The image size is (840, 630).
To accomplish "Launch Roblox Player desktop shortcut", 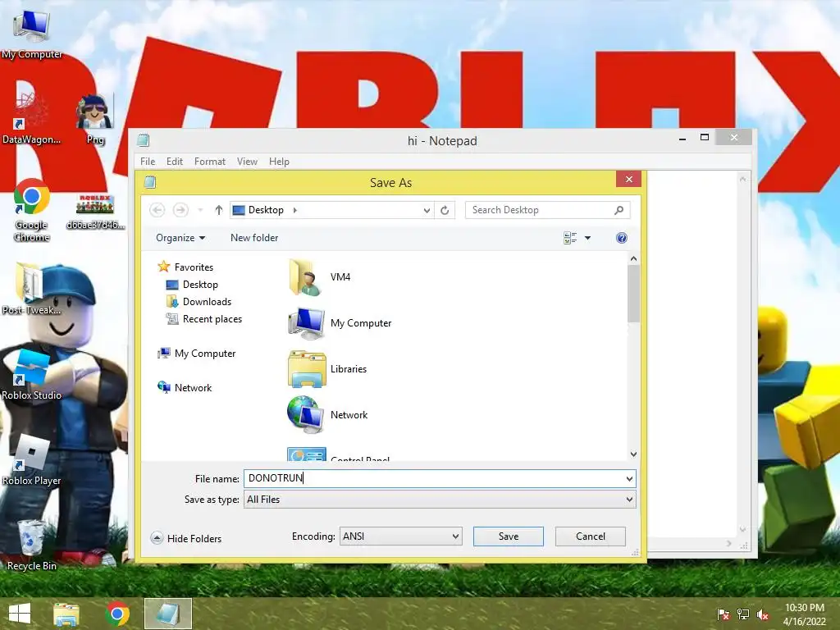I will (x=32, y=460).
